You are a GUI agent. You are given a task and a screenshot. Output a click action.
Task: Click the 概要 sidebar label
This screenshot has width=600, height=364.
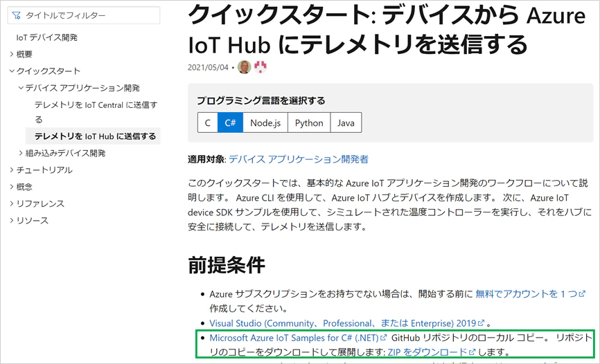pos(24,54)
